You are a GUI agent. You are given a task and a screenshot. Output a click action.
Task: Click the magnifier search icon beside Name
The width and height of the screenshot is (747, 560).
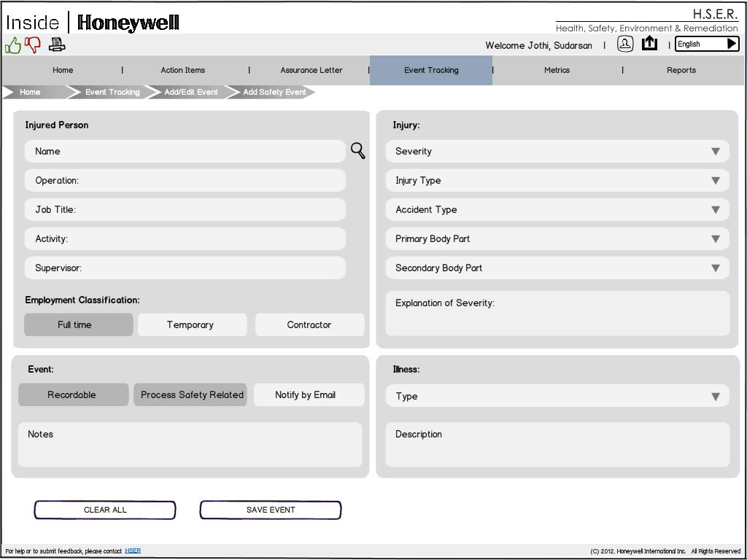(x=357, y=151)
